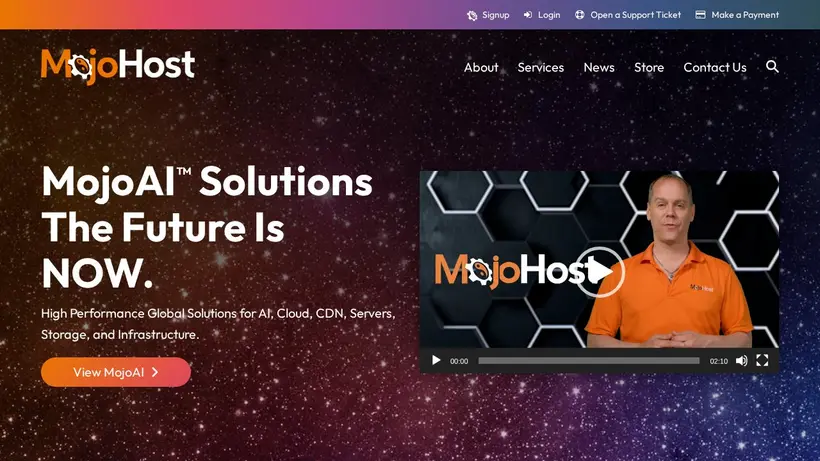The height and width of the screenshot is (461, 820).
Task: Click the High Performance Global Solutions text
Action: (x=218, y=324)
